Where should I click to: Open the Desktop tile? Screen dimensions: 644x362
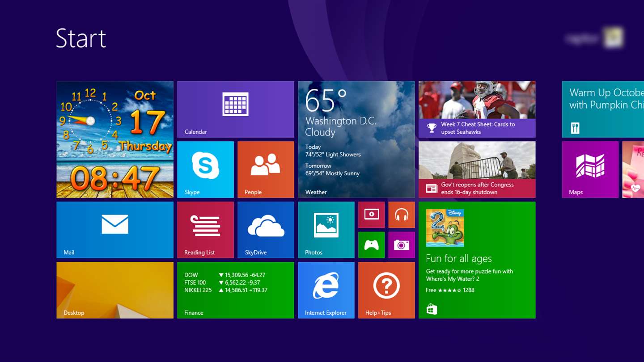pyautogui.click(x=115, y=290)
